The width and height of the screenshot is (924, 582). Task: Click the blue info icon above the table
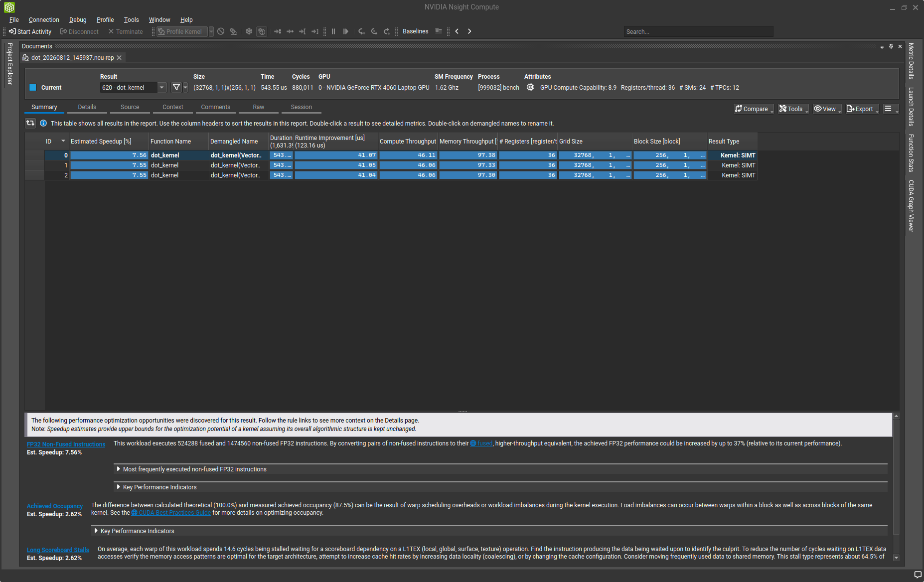[43, 123]
